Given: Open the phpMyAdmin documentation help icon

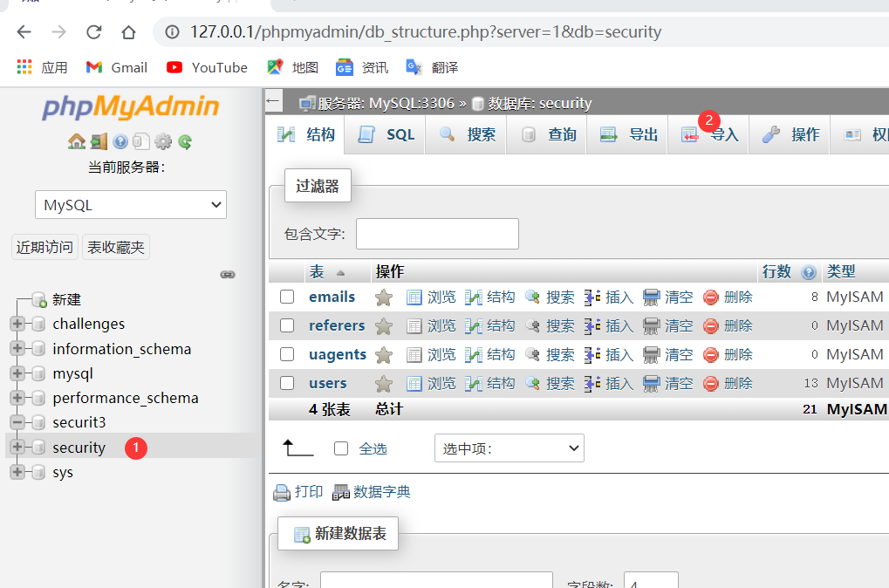Looking at the screenshot, I should pos(120,141).
